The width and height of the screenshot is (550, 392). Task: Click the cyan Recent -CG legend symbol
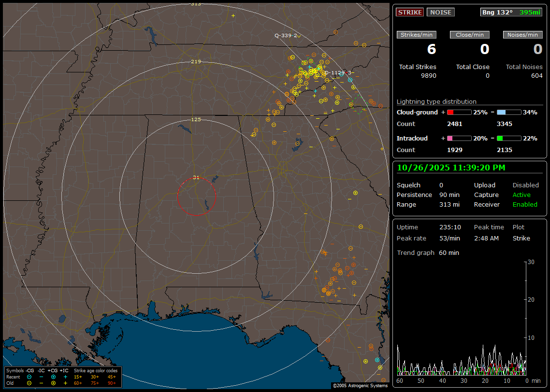[x=29, y=377]
